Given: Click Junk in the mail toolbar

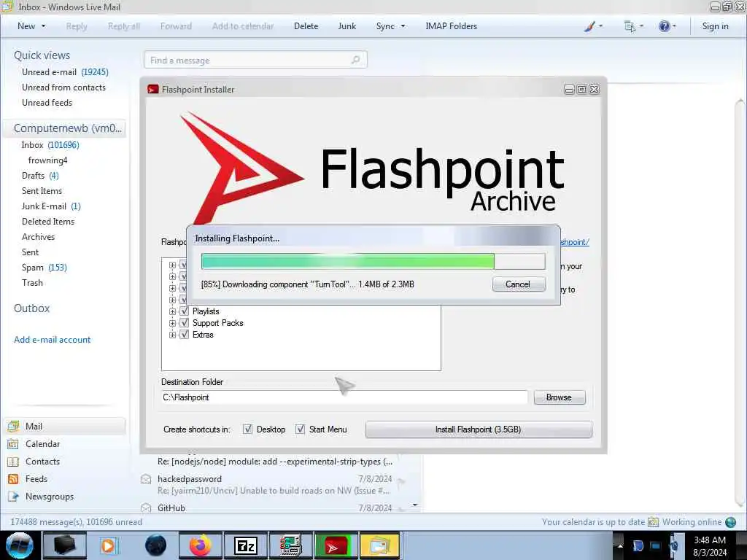Looking at the screenshot, I should 347,26.
